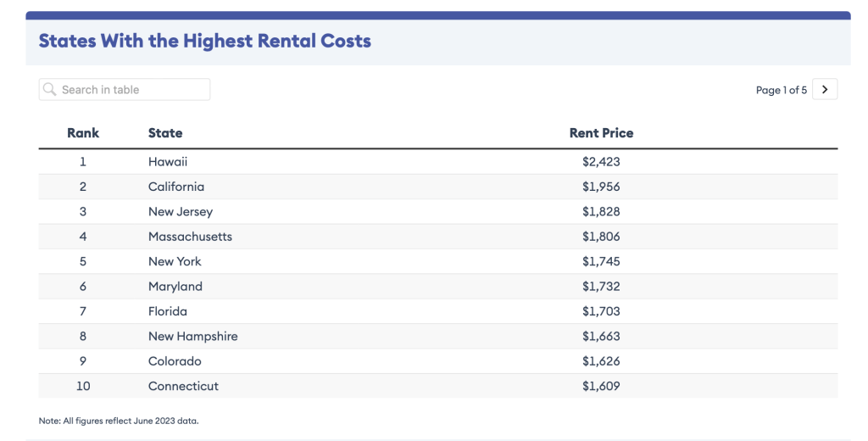868x441 pixels.
Task: Select the Colorado state cell
Action: point(175,361)
